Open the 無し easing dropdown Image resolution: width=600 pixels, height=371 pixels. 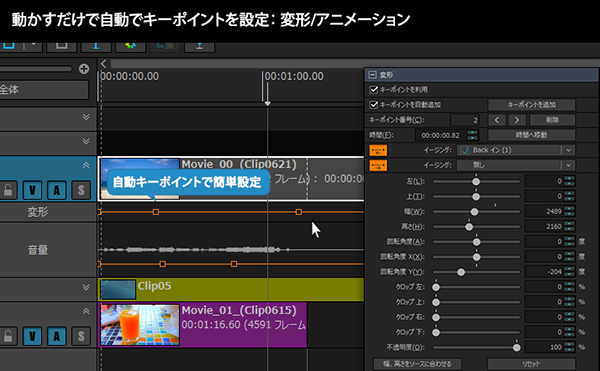517,165
